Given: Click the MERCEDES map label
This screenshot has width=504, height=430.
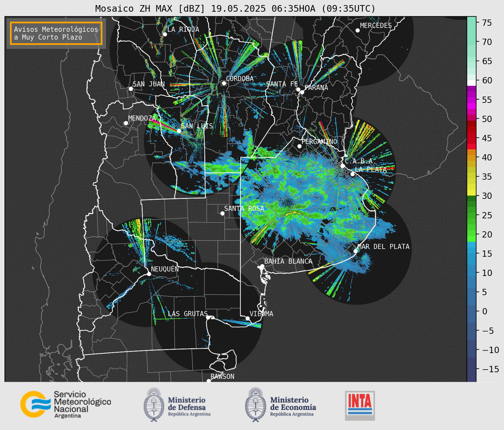Looking at the screenshot, I should coord(376,25).
